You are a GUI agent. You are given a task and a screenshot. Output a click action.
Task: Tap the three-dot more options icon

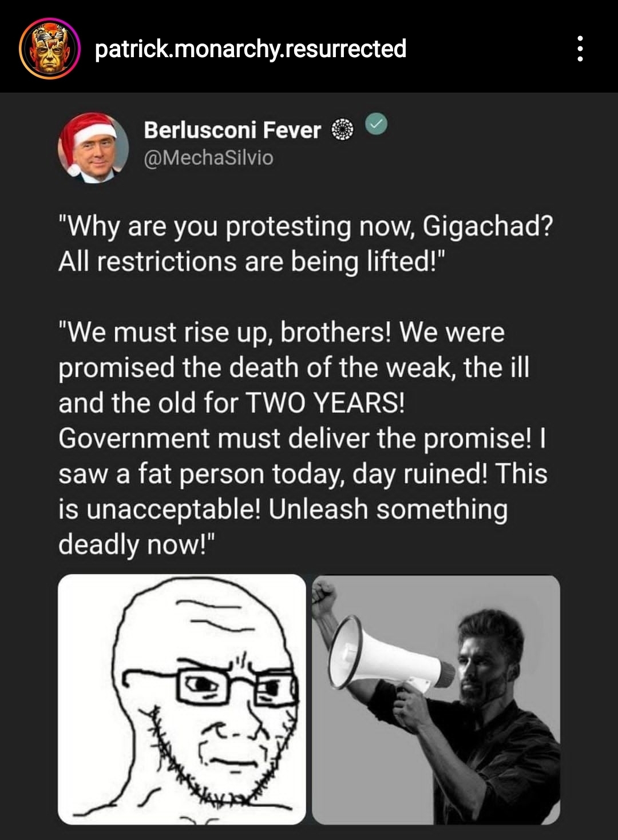[x=580, y=49]
